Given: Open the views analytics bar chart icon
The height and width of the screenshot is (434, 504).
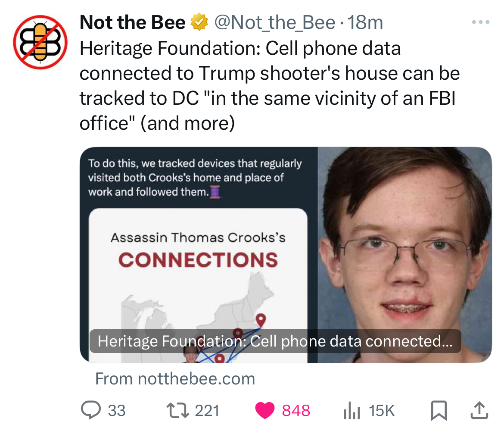Looking at the screenshot, I should (x=351, y=411).
